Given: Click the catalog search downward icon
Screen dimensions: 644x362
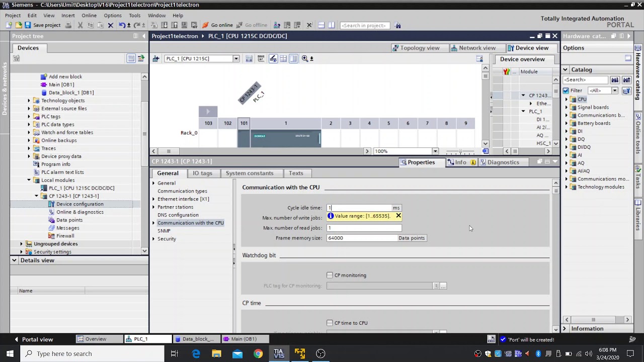Looking at the screenshot, I should (x=615, y=80).
